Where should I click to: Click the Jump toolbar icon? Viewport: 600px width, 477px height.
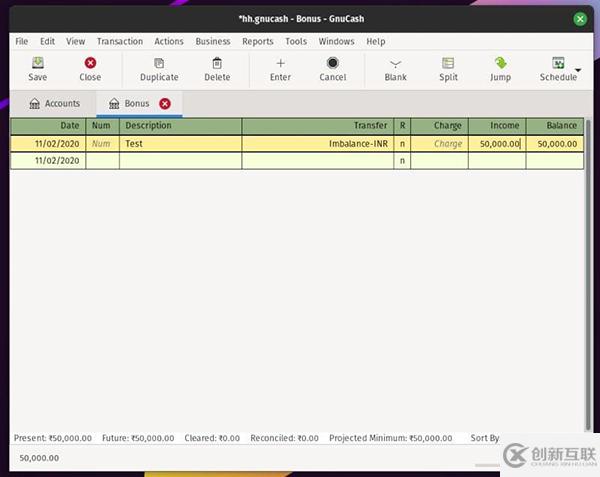pyautogui.click(x=501, y=63)
